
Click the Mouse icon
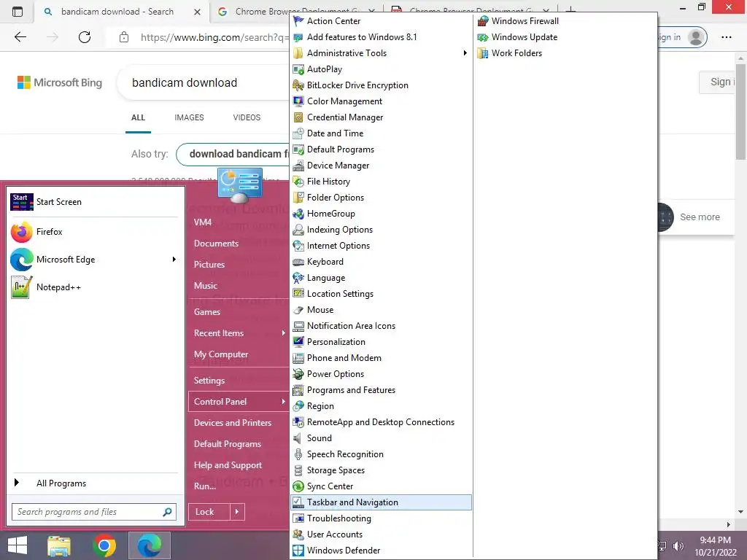(x=298, y=310)
